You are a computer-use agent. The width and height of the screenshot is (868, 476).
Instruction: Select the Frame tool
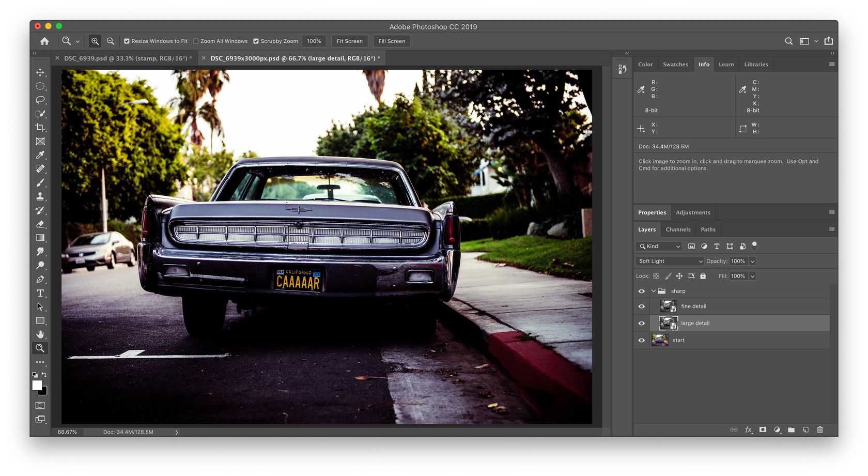pos(40,141)
